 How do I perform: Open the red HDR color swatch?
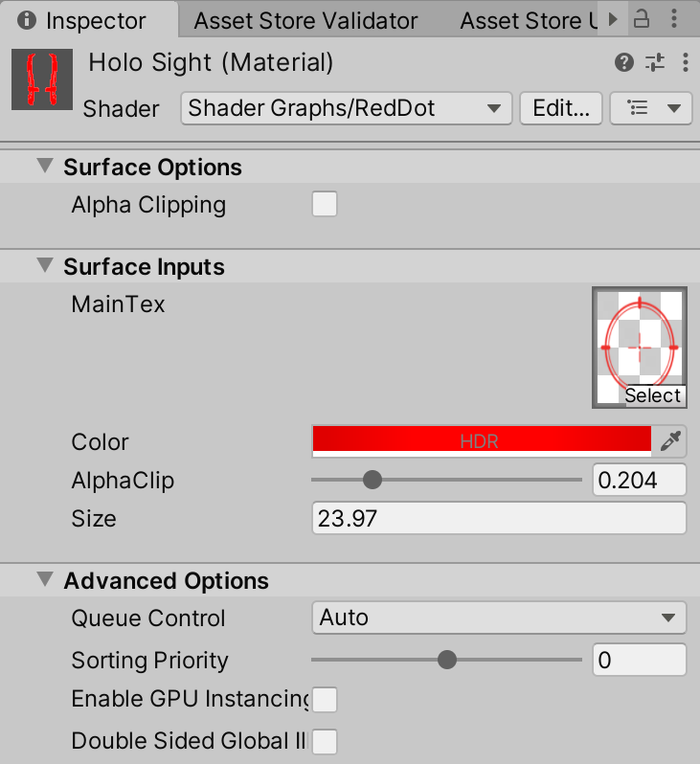point(482,441)
